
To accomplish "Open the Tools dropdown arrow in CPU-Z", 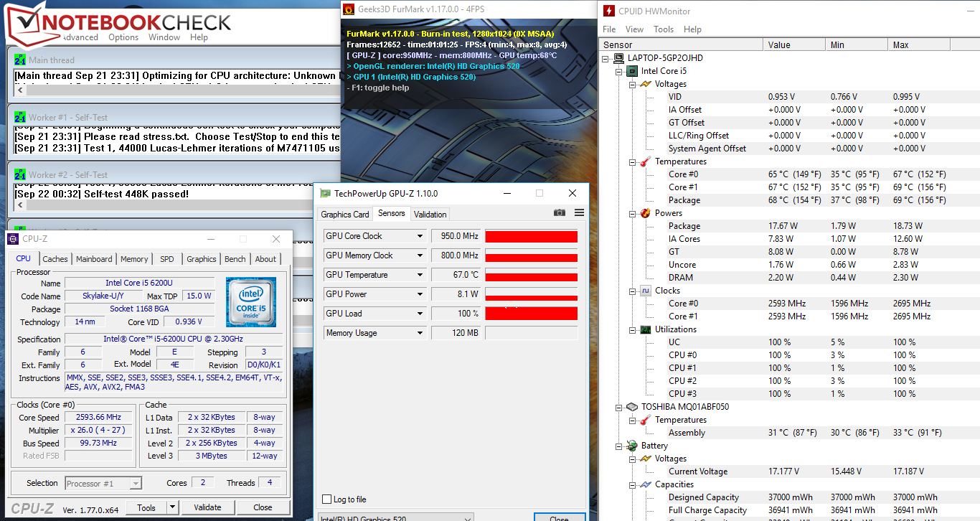I will 172,507.
